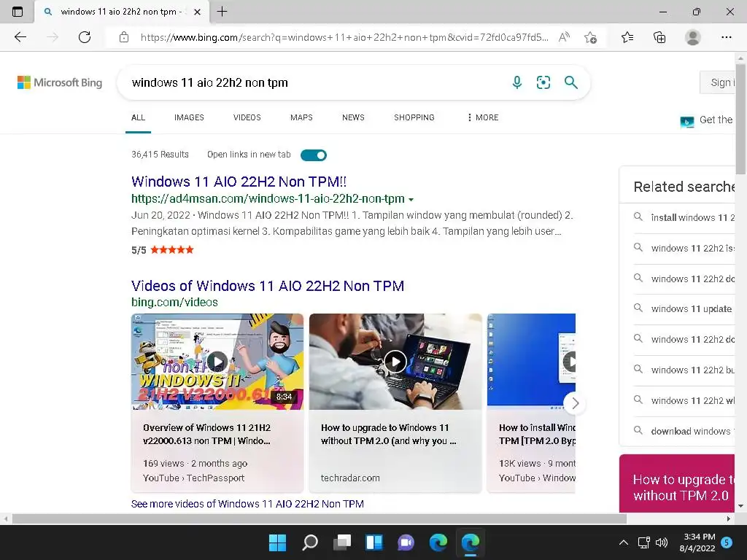Open taskbar Search icon
The image size is (747, 560).
309,542
